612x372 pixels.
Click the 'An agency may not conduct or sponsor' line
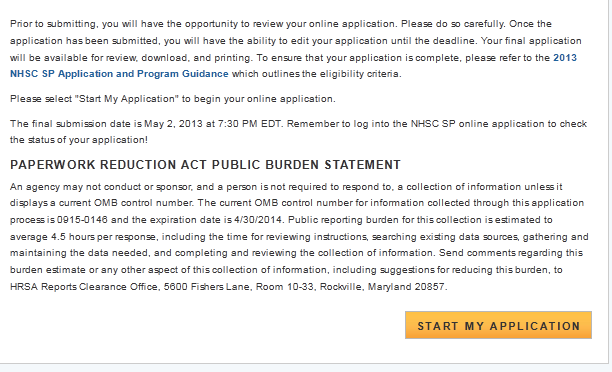point(286,187)
